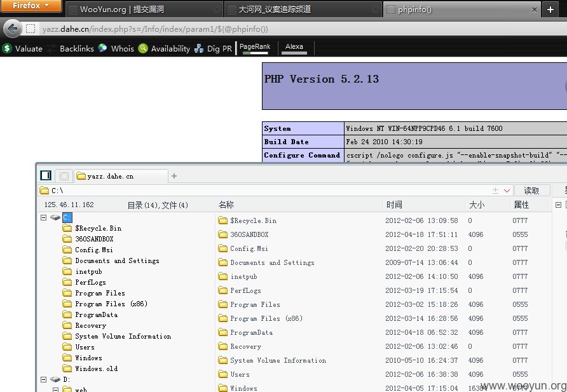Click the 125.46.11.162 IP address text
The image size is (567, 392).
tap(69, 205)
